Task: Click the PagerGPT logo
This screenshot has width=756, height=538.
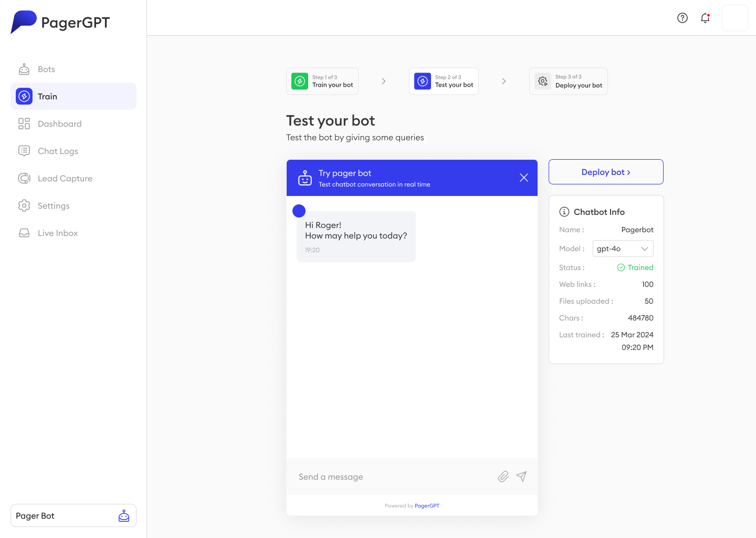Action: [60, 22]
